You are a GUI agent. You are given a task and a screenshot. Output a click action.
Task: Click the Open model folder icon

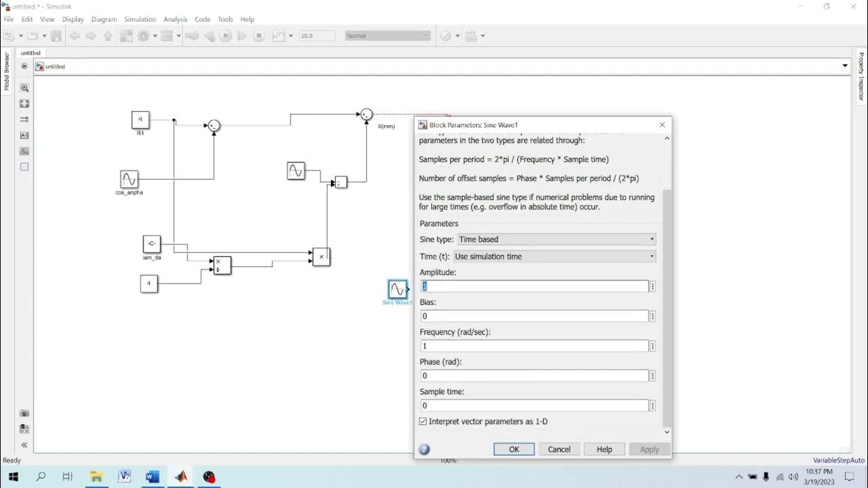(32, 36)
